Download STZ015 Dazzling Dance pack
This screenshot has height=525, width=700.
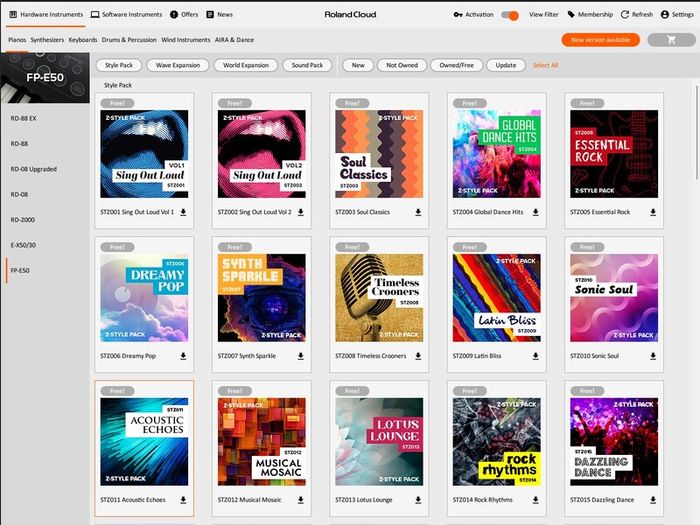click(x=653, y=500)
